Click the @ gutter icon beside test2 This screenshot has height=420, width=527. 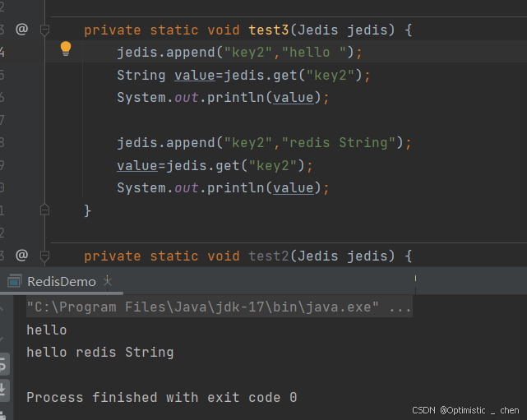[22, 256]
